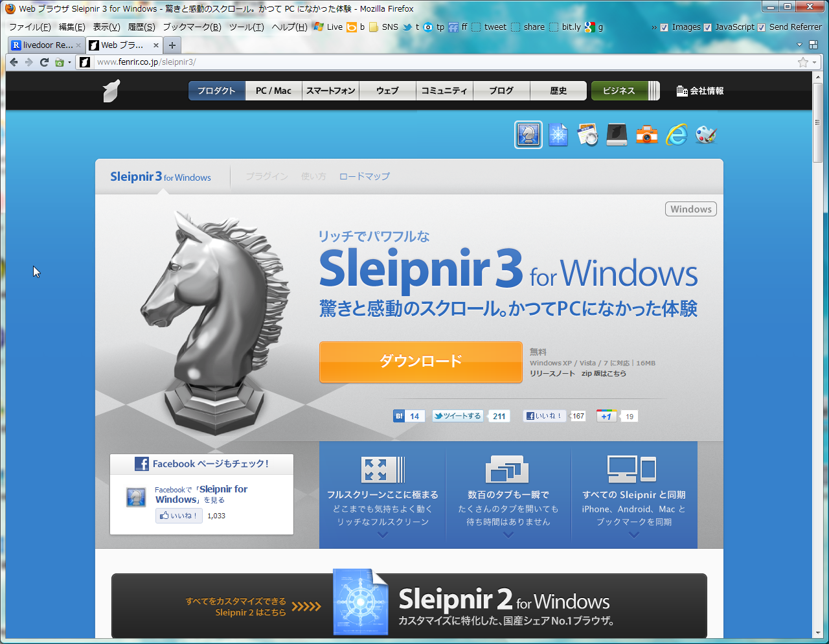Image resolution: width=829 pixels, height=644 pixels.
Task: Click the Google +1 button
Action: coord(606,416)
